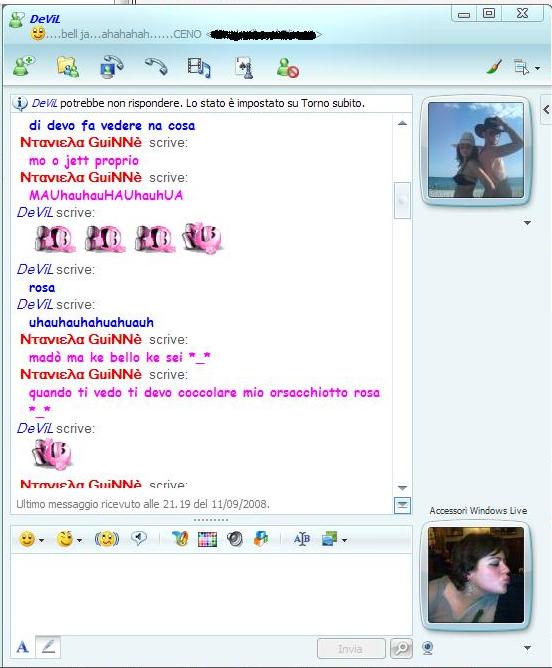The width and height of the screenshot is (552, 668).
Task: Open options menu under DeViL's display picture
Action: point(527,222)
